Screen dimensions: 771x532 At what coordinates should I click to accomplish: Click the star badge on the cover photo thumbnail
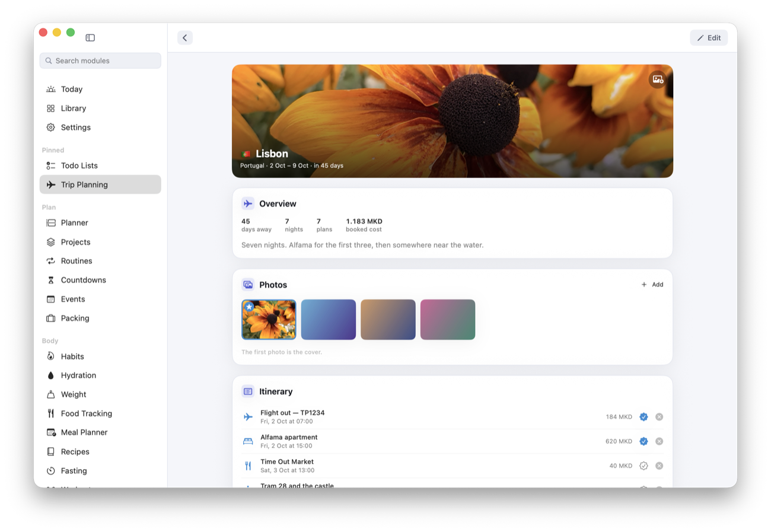tap(249, 307)
